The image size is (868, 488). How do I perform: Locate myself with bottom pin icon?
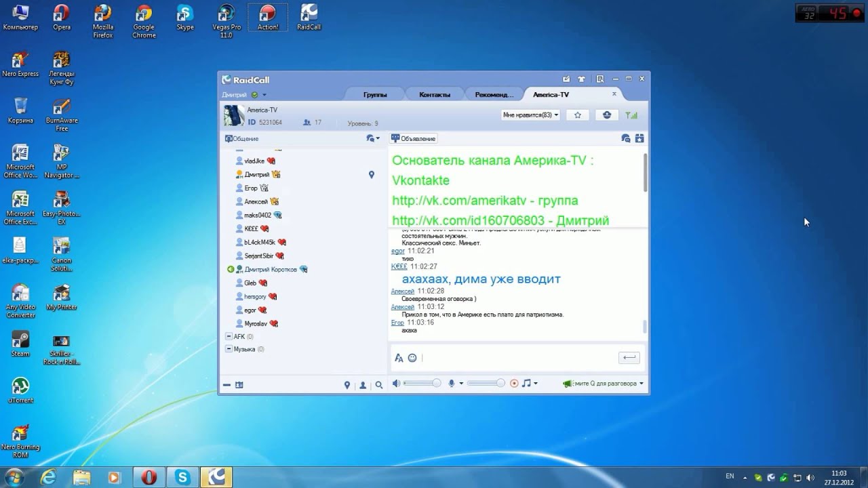point(347,385)
